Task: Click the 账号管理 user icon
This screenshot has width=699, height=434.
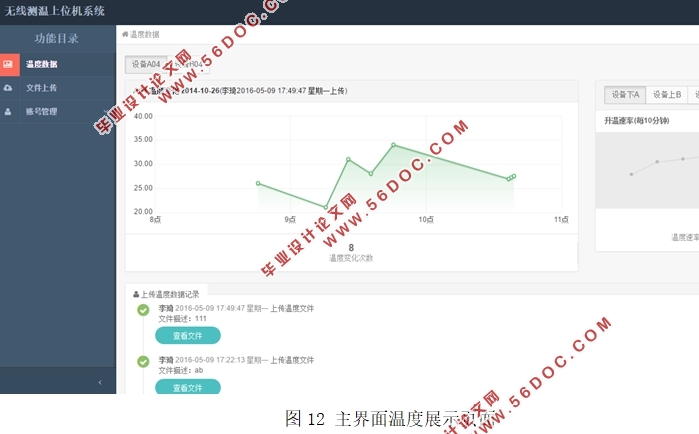Action: 8,111
